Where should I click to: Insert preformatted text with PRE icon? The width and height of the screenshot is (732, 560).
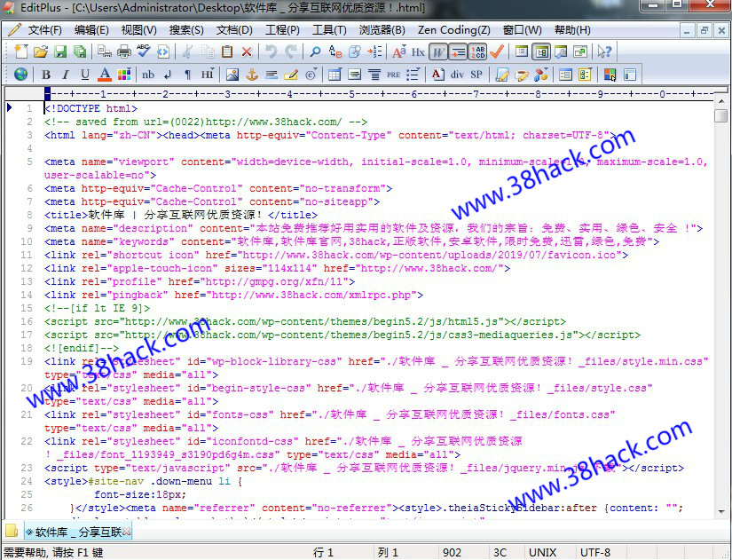pyautogui.click(x=393, y=75)
